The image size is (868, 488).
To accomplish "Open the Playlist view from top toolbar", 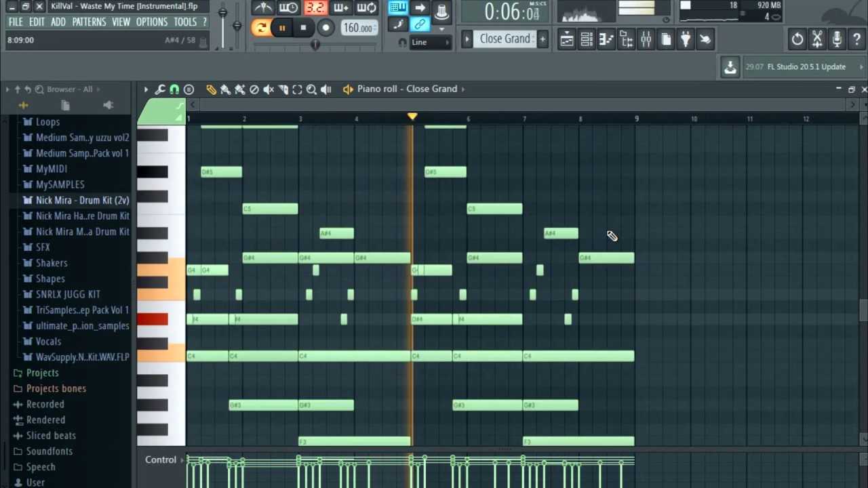I will pyautogui.click(x=566, y=39).
